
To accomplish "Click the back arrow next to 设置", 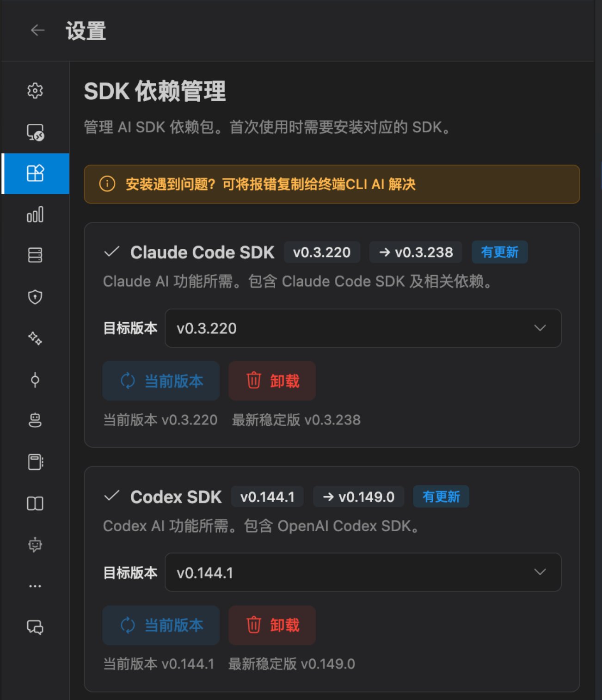I will [x=37, y=31].
